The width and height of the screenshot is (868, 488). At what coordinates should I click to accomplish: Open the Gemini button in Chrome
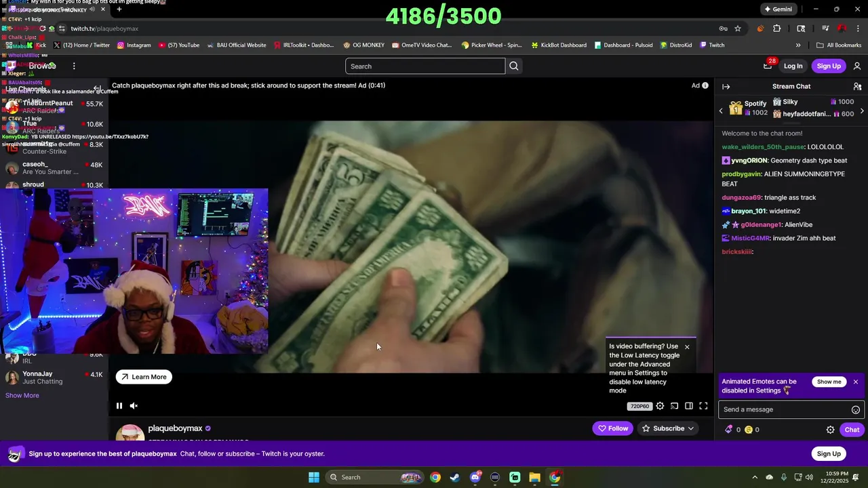tap(778, 9)
